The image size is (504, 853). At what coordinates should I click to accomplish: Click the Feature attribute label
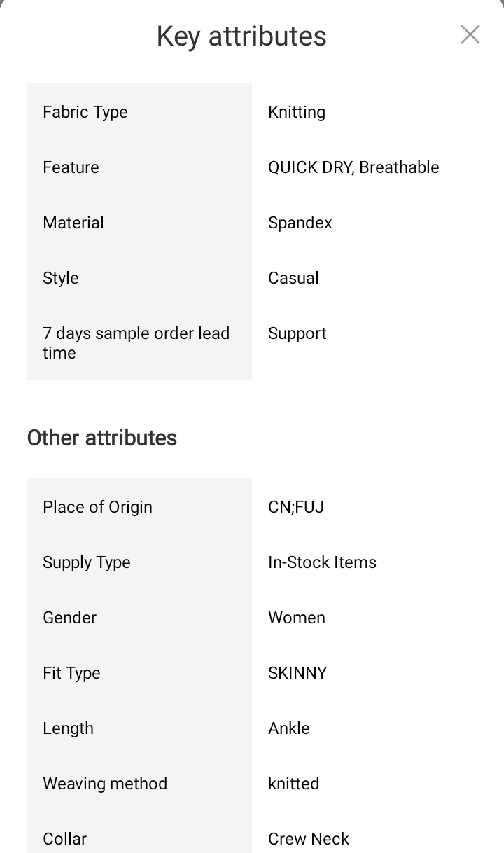71,167
